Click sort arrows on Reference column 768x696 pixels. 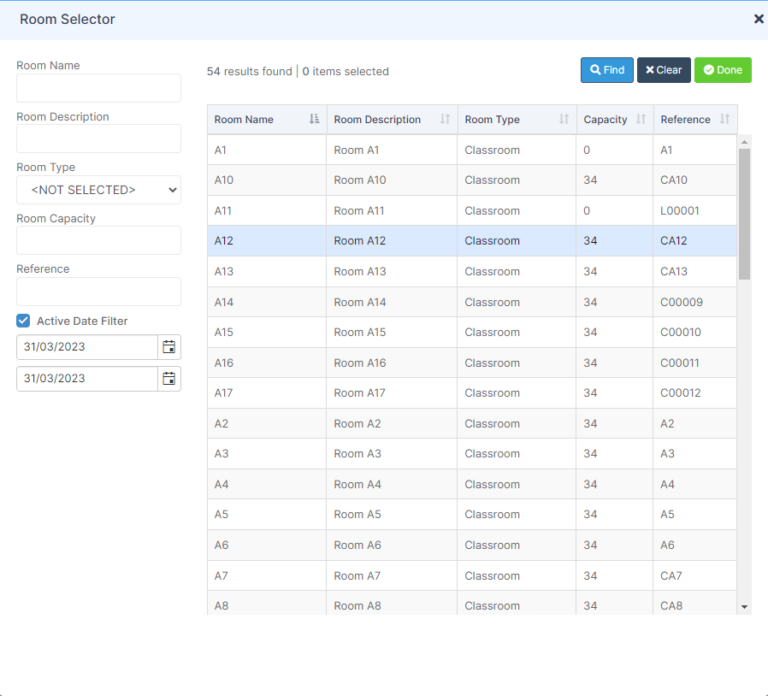[x=724, y=120]
